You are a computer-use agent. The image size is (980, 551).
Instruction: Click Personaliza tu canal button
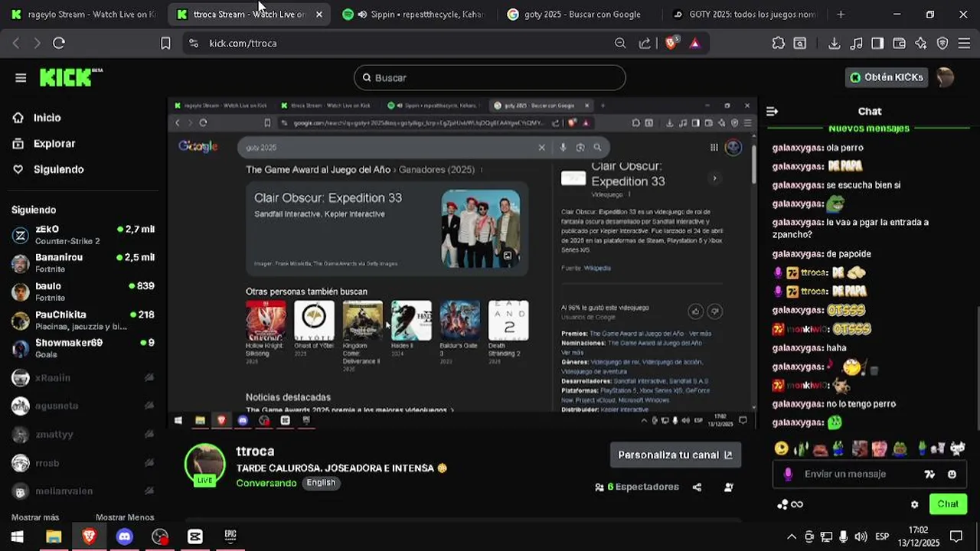point(675,455)
